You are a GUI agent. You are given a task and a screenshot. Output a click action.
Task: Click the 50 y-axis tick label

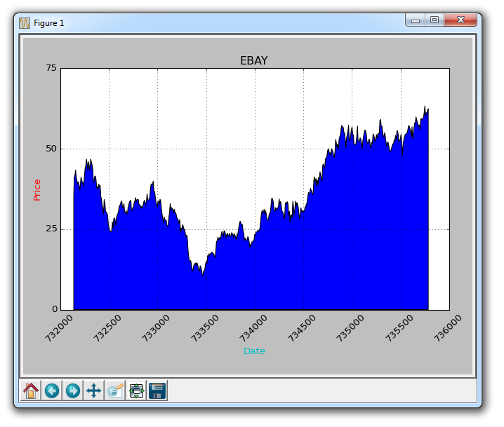(51, 149)
